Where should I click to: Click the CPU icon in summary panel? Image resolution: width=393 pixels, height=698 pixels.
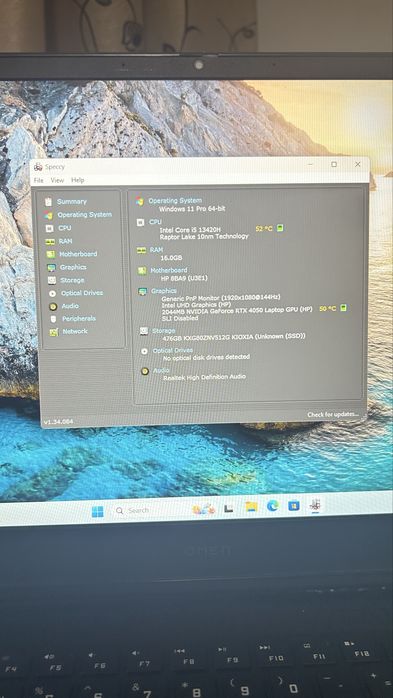pyautogui.click(x=140, y=222)
